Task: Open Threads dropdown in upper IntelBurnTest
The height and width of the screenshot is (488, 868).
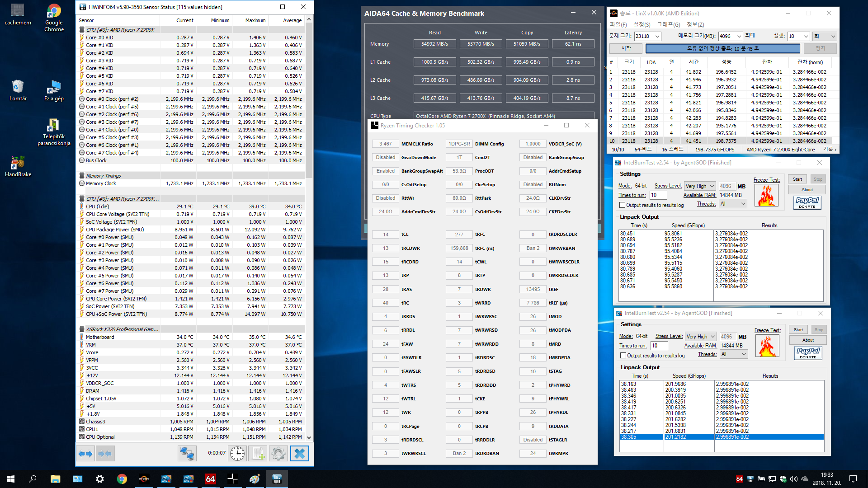Action: pyautogui.click(x=733, y=204)
